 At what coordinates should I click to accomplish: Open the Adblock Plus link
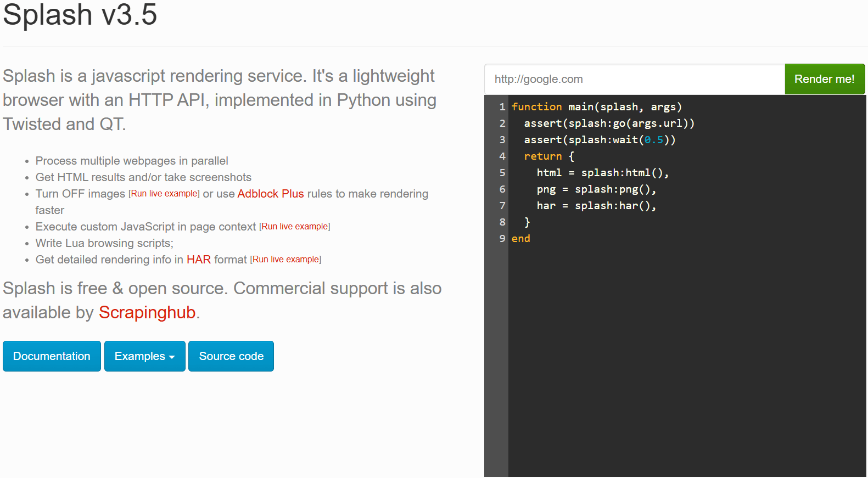(271, 194)
